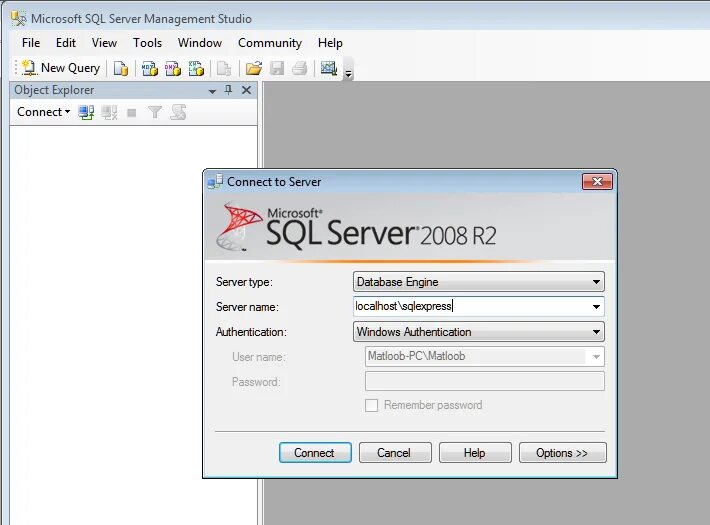Click the Options >> button
This screenshot has height=525, width=710.
tap(562, 453)
